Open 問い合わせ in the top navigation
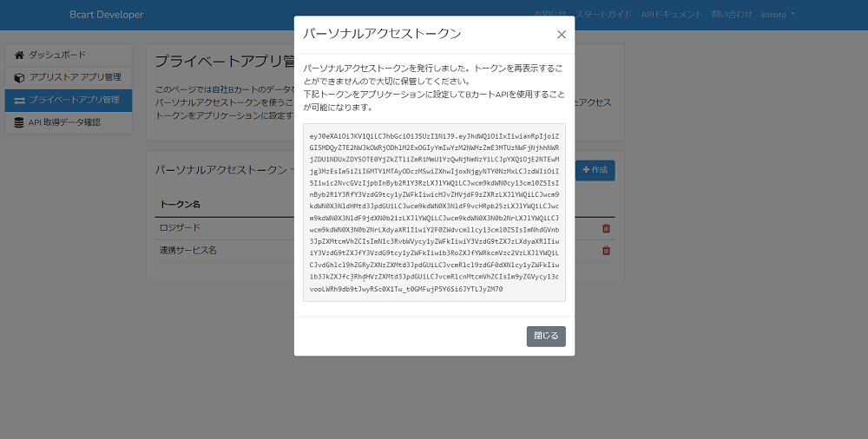This screenshot has width=868, height=439. [x=732, y=15]
